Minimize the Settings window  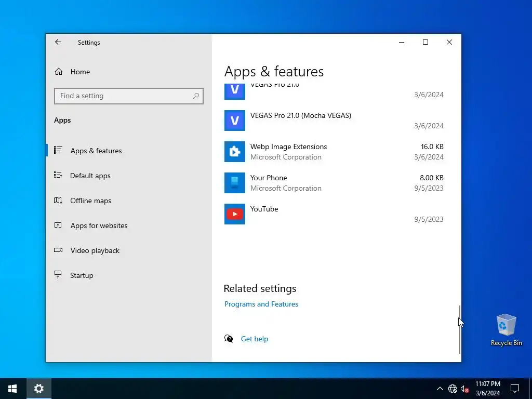point(402,42)
